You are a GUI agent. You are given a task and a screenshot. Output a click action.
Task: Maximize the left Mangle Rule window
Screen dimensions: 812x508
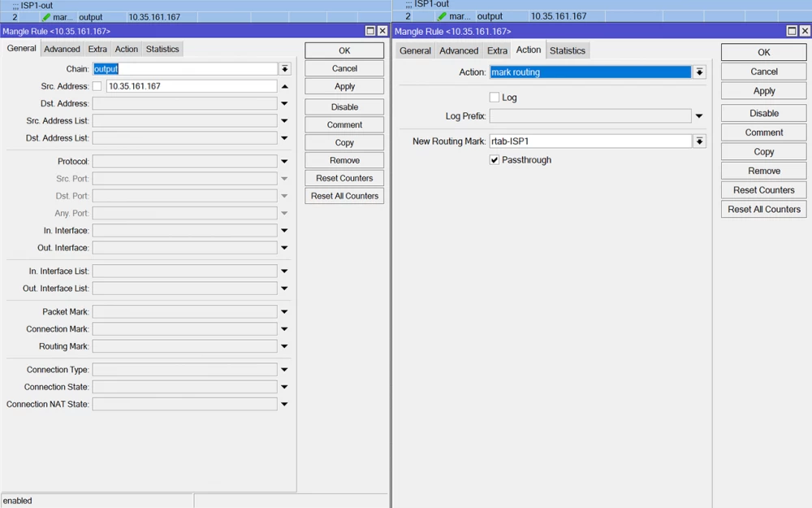pyautogui.click(x=370, y=31)
